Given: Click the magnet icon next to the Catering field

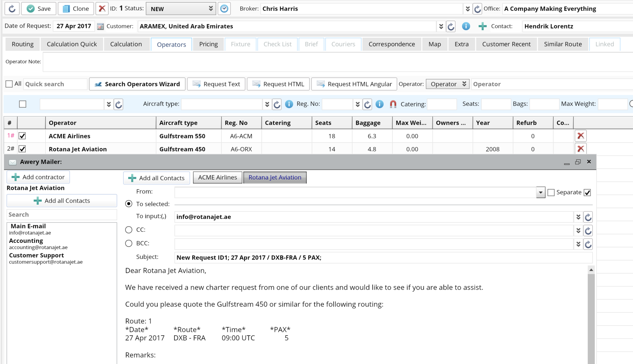Looking at the screenshot, I should [393, 104].
